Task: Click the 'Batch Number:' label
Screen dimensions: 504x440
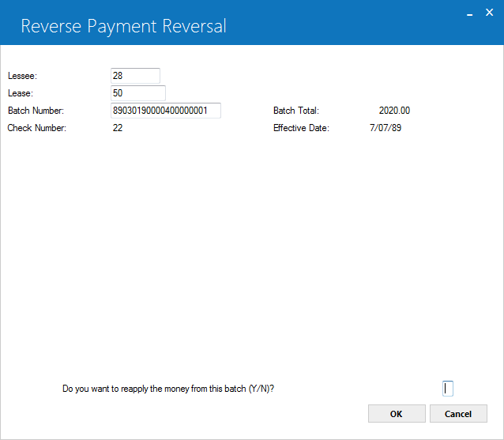Action: click(x=36, y=111)
